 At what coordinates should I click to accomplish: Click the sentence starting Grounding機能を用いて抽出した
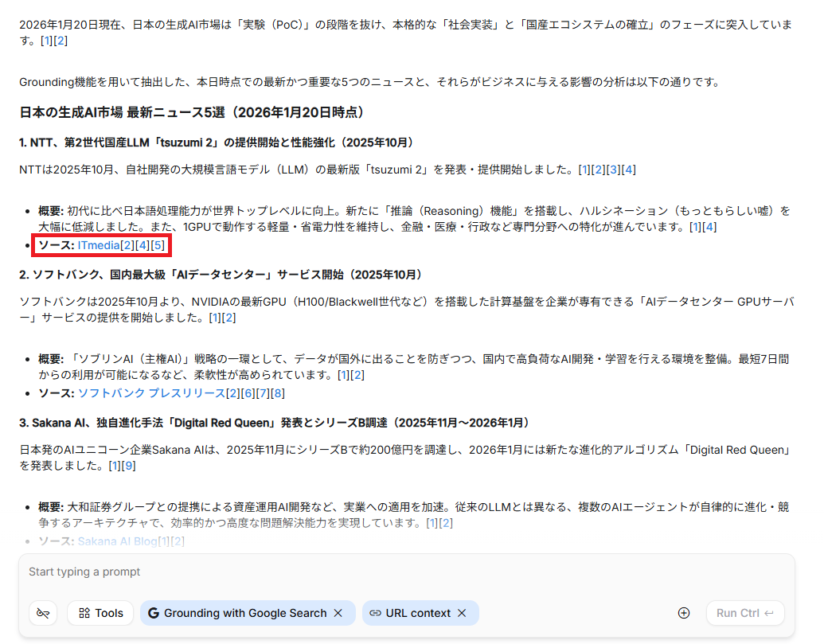point(369,83)
